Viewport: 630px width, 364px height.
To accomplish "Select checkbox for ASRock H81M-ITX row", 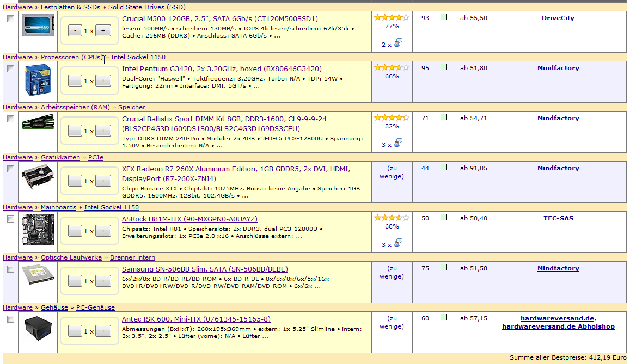I will (x=10, y=219).
